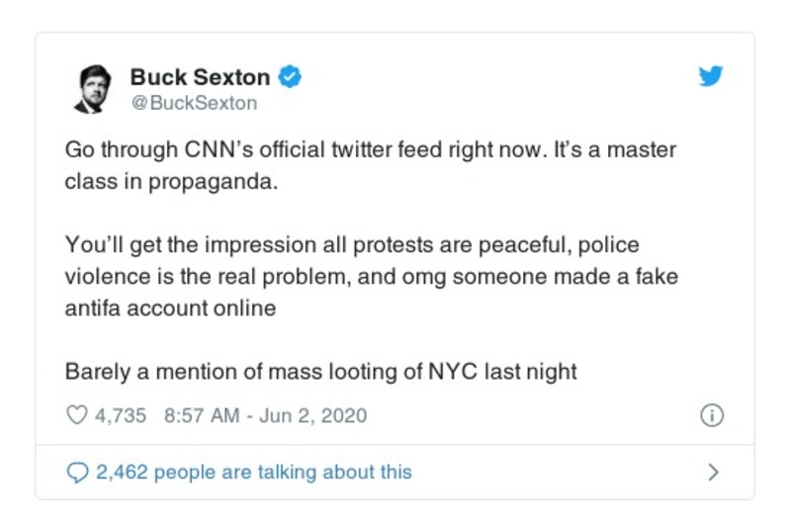This screenshot has height=532, width=790.
Task: Click the 4,735 likes count
Action: point(121,415)
